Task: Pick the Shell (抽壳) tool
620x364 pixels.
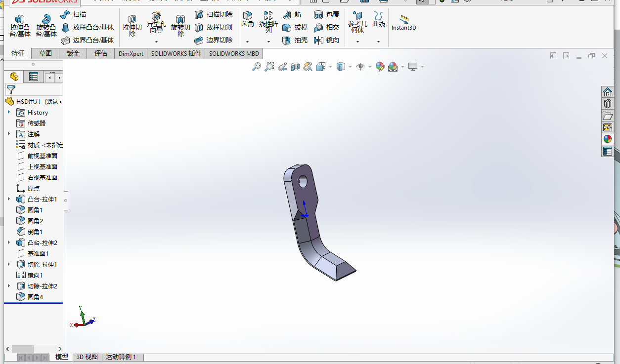Action: pyautogui.click(x=295, y=40)
